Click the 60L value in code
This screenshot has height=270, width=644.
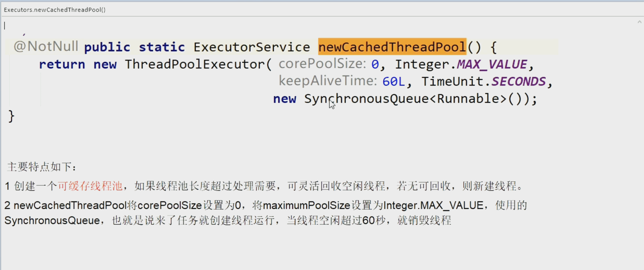393,82
